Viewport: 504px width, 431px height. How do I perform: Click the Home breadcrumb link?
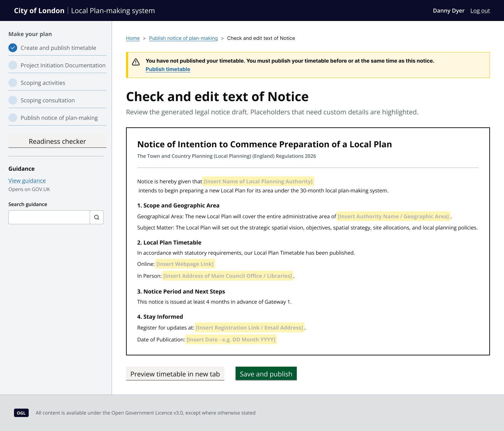(x=133, y=38)
